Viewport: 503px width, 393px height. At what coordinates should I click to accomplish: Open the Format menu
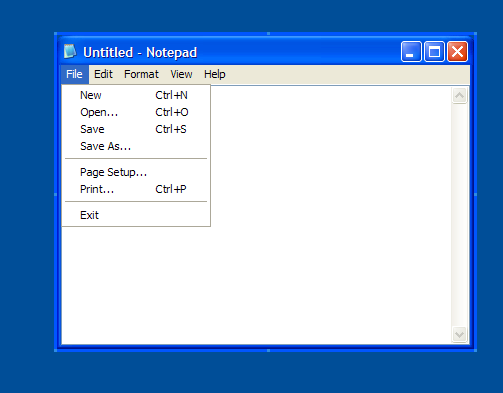[141, 74]
